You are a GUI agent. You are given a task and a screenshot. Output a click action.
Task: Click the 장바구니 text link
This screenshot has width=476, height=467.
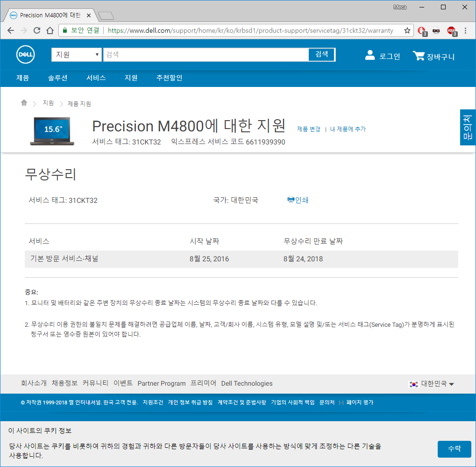[x=440, y=57]
